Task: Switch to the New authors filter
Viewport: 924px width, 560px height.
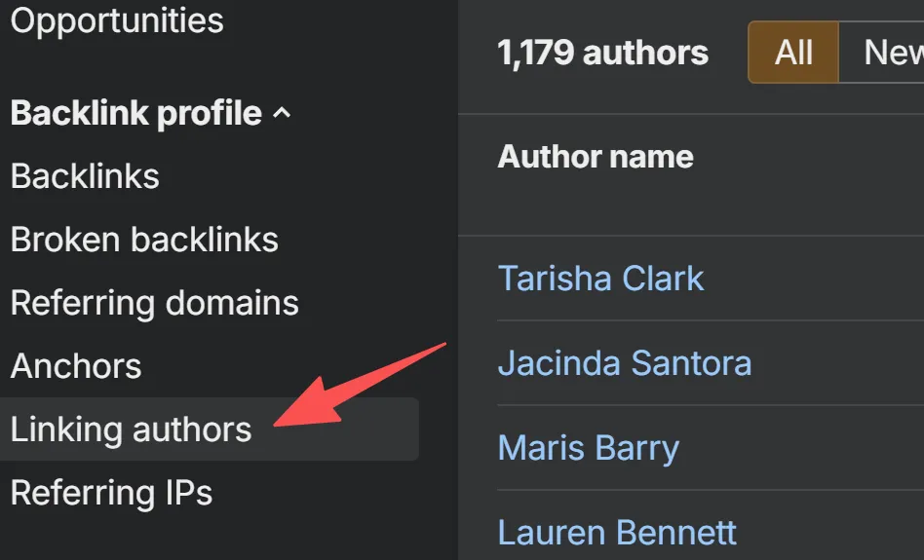Action: click(891, 52)
